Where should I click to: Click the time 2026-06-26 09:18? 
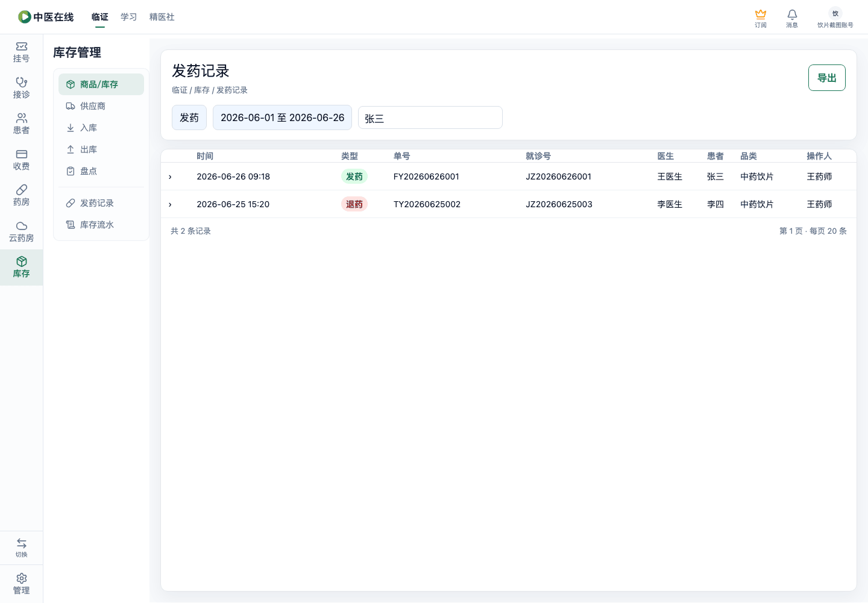(x=233, y=177)
